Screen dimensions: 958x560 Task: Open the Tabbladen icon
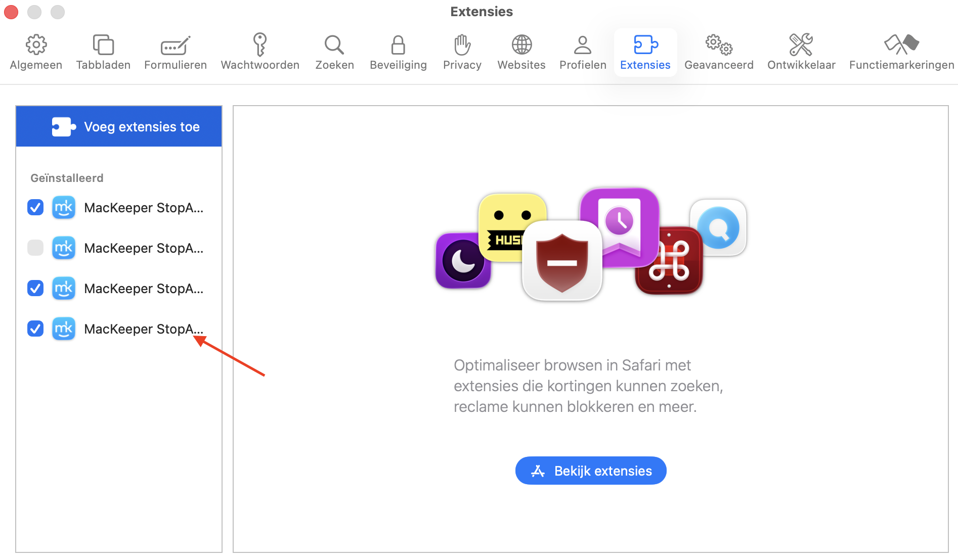coord(103,45)
